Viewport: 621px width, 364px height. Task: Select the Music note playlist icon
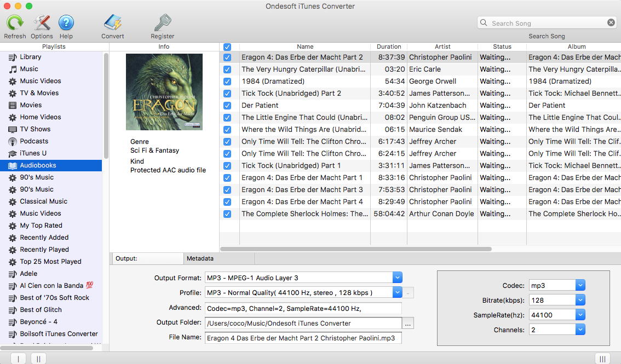pos(13,69)
